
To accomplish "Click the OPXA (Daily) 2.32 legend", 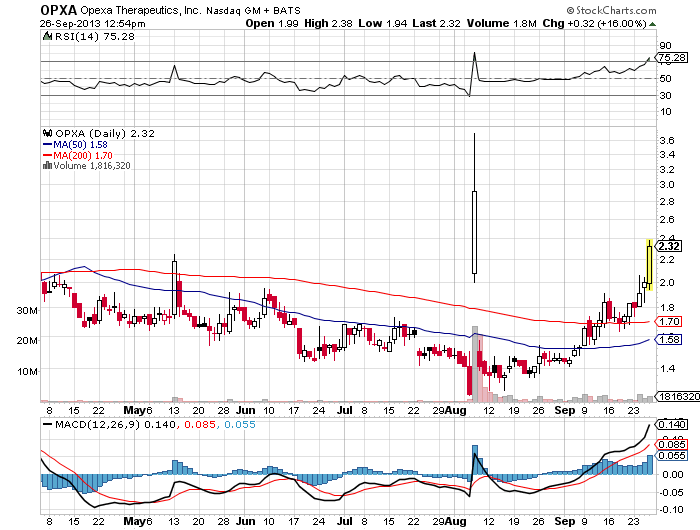I will click(105, 133).
